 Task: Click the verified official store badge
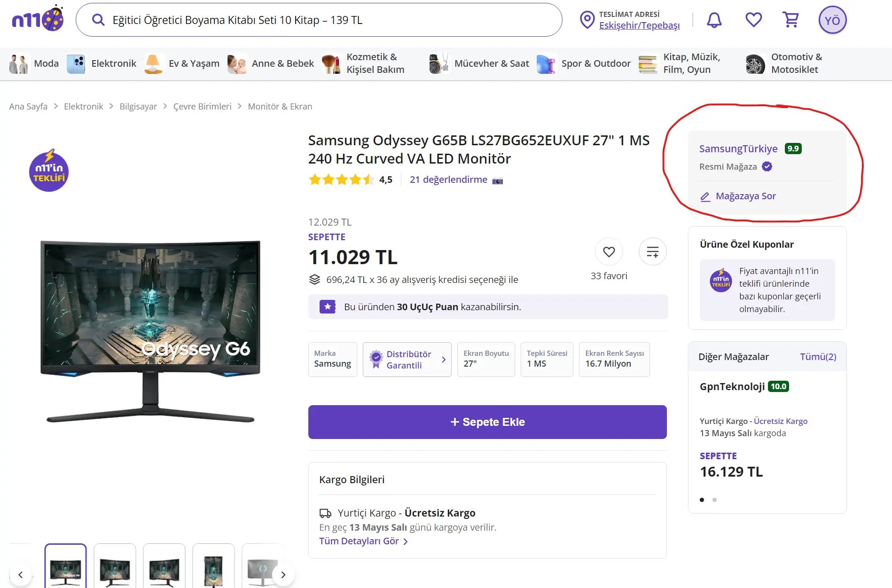[767, 166]
